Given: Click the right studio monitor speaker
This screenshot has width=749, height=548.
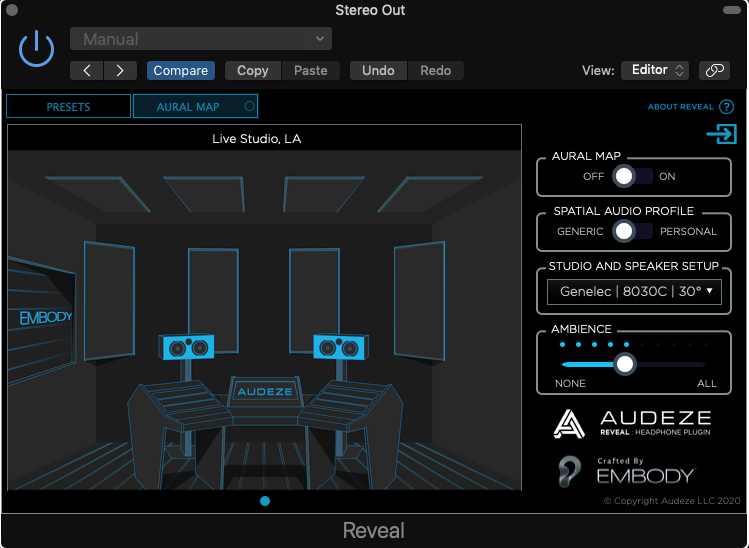Looking at the screenshot, I should [341, 347].
